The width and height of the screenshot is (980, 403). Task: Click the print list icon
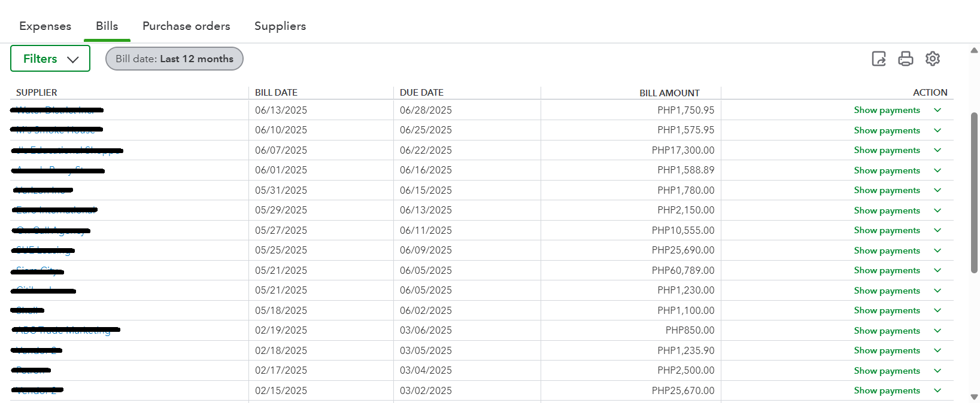click(906, 59)
